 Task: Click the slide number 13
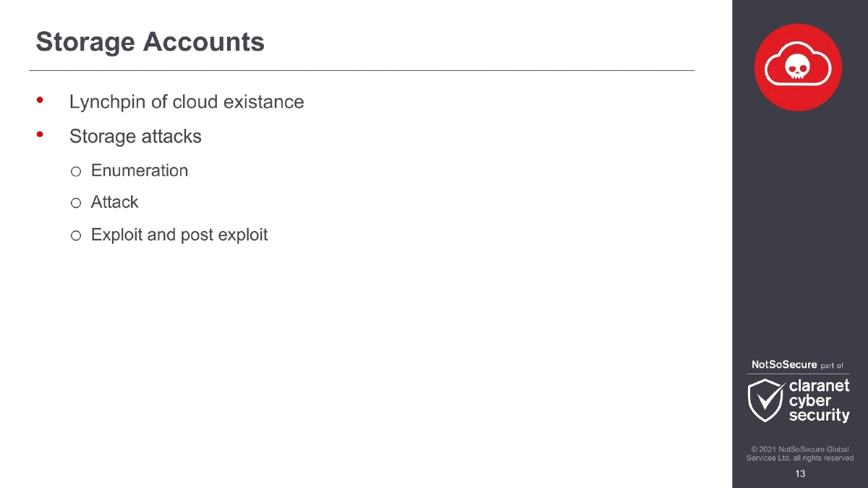click(800, 474)
